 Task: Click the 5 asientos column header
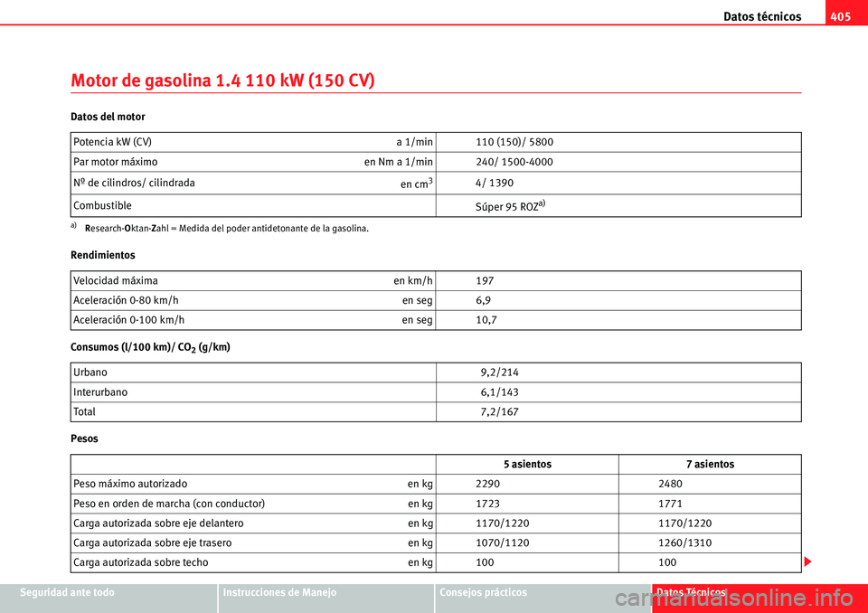pyautogui.click(x=527, y=464)
